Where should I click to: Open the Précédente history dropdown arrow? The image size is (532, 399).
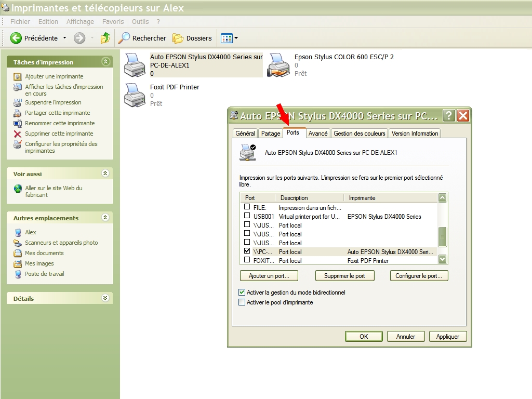64,38
